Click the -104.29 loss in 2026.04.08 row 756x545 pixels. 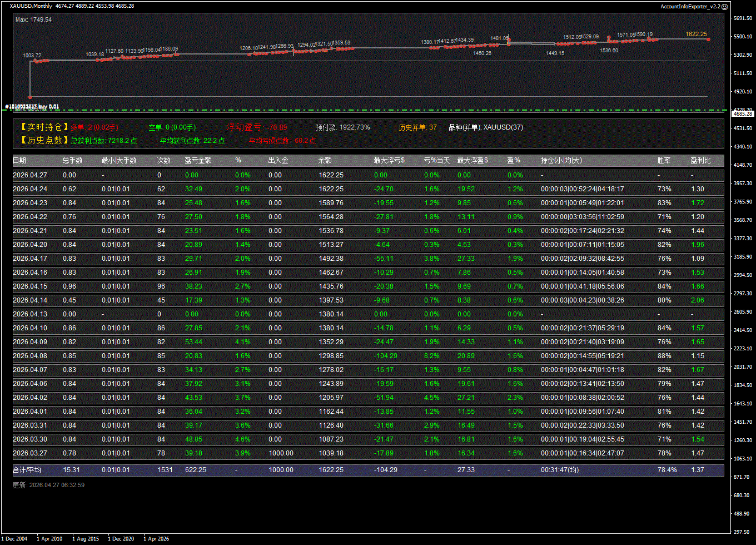click(386, 356)
